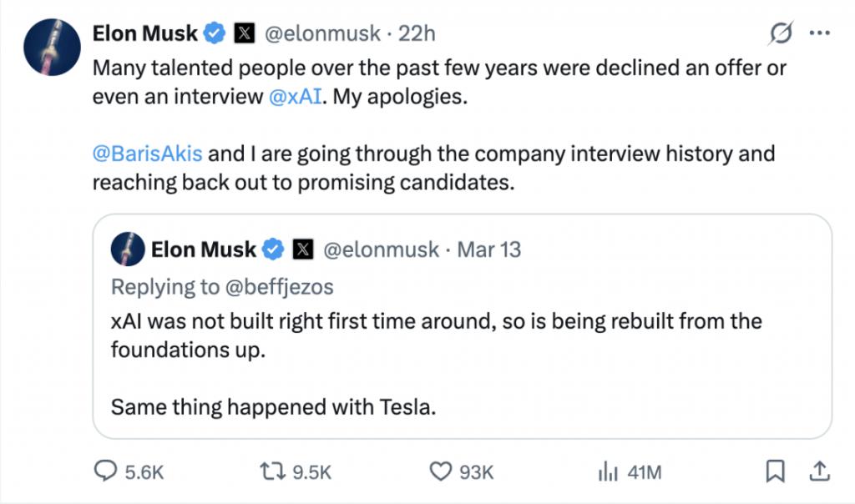Click the reply comment icon
The height and width of the screenshot is (504, 855).
click(104, 472)
